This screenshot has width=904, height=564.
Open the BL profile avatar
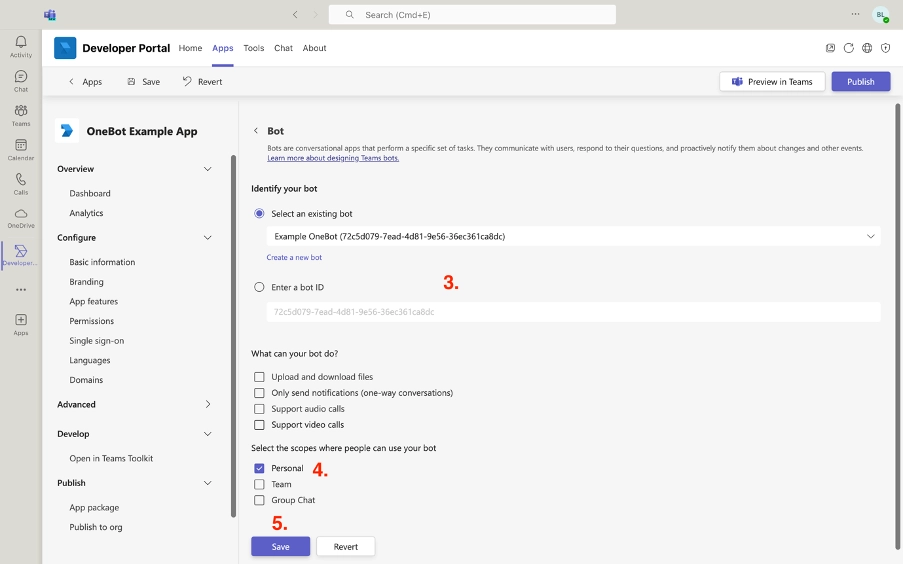pyautogui.click(x=880, y=15)
